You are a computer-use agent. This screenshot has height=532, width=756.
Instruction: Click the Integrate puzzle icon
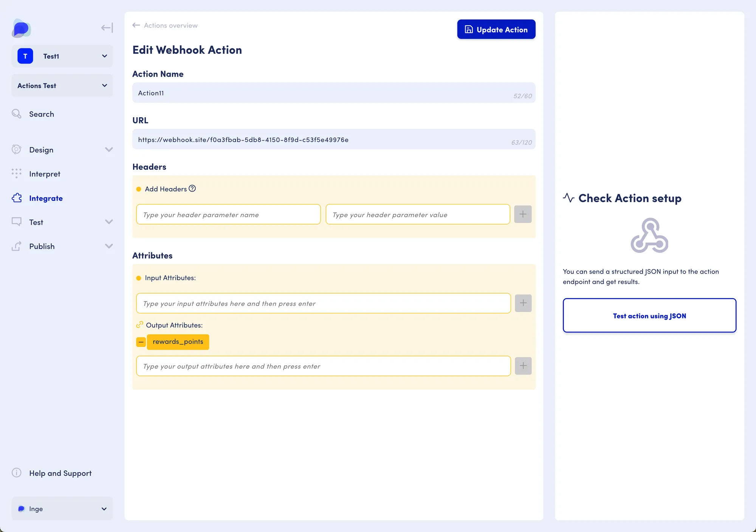(x=17, y=198)
